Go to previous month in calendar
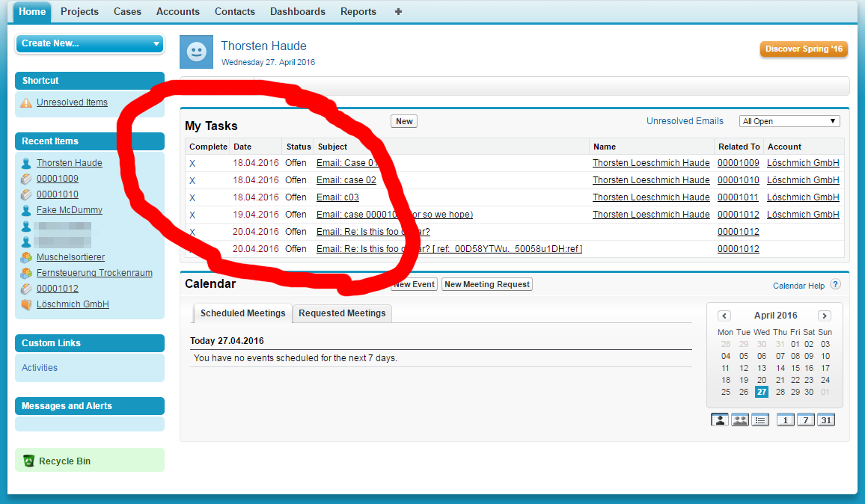Screen dimensions: 865x504 [724, 316]
